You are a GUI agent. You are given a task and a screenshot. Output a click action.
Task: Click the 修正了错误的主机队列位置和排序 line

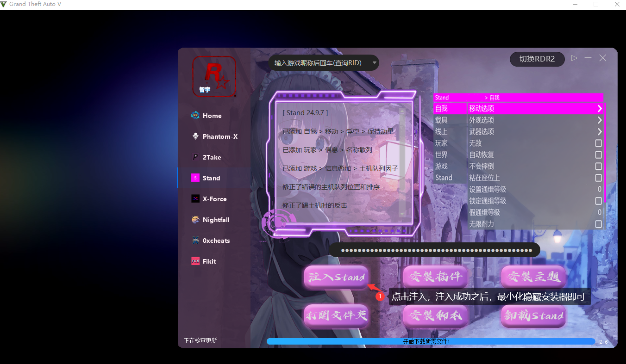tap(331, 187)
